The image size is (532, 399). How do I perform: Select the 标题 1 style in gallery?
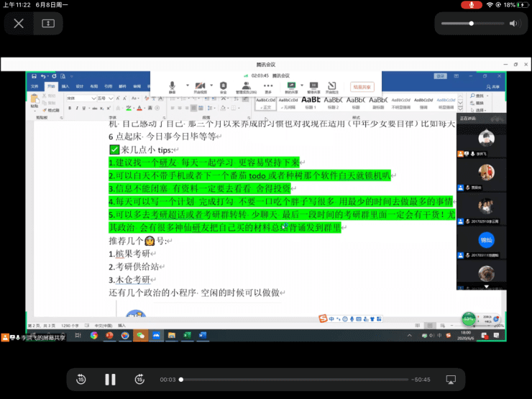pos(311,101)
